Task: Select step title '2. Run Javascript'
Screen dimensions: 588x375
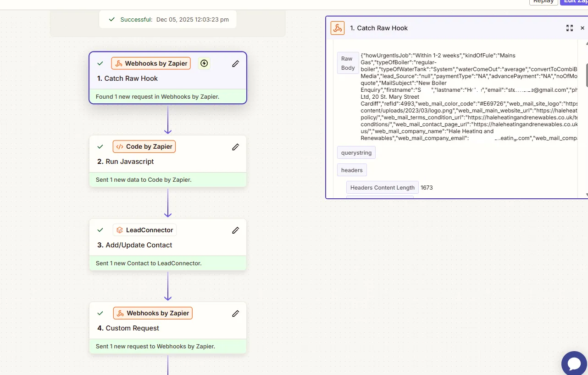Action: coord(126,162)
